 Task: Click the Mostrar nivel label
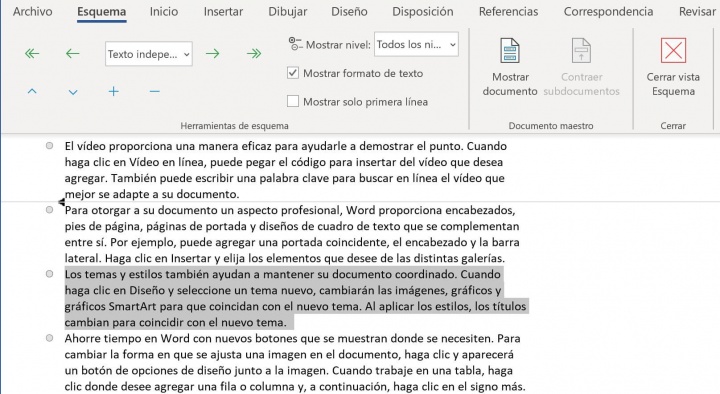click(338, 45)
